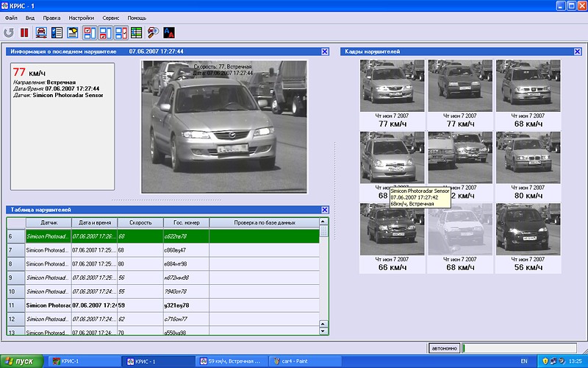Toggle the right-side panel layout button
588x368 pixels.
coord(121,32)
